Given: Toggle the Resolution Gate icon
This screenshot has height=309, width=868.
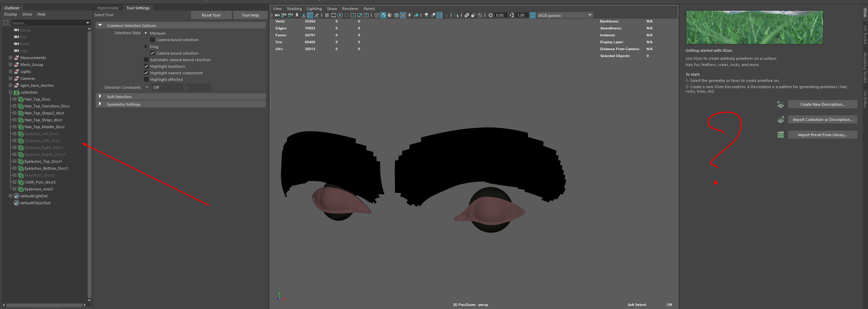Looking at the screenshot, I should [x=340, y=15].
